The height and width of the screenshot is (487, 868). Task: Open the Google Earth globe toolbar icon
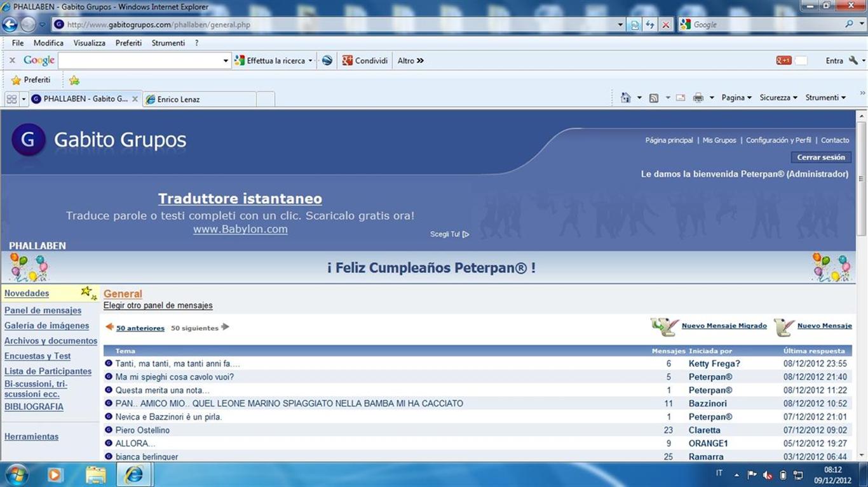[327, 60]
